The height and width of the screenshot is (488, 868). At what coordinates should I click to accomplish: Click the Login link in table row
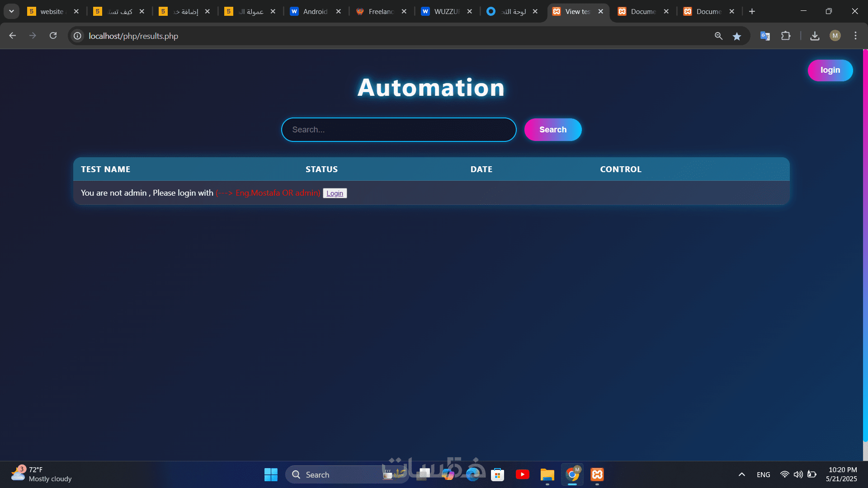pos(335,193)
